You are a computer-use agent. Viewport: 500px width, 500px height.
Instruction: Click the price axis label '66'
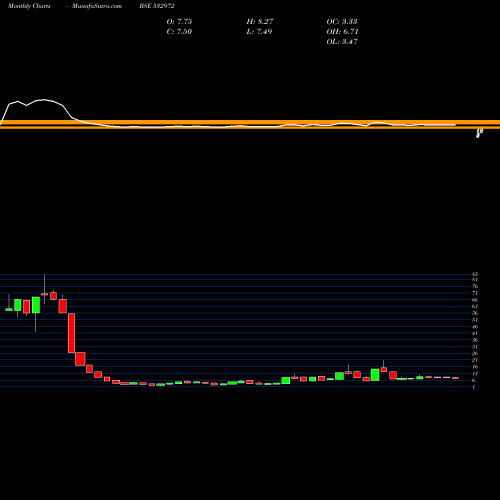tap(475, 300)
